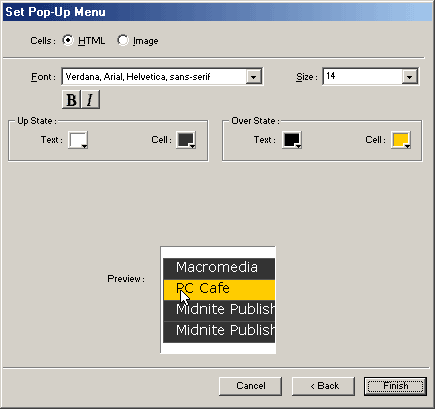Screen dimensions: 435x409
Task: Click the last Midnite Publish preview item
Action: tap(219, 332)
